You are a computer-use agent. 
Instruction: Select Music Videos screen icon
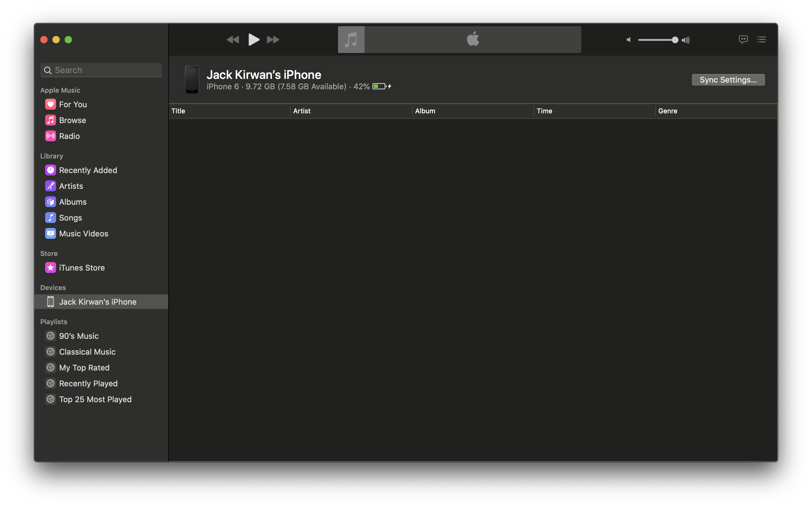click(x=50, y=233)
